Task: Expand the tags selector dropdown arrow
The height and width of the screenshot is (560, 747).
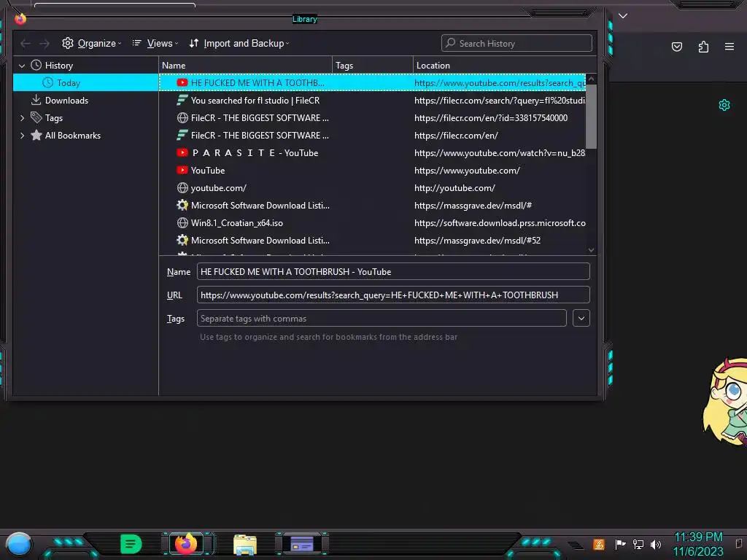Action: 581,318
